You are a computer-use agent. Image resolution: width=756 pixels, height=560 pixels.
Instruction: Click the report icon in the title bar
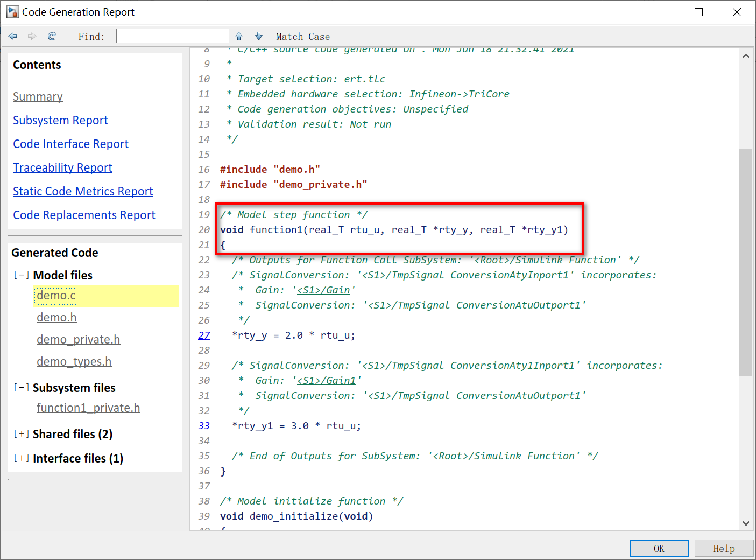coord(12,11)
